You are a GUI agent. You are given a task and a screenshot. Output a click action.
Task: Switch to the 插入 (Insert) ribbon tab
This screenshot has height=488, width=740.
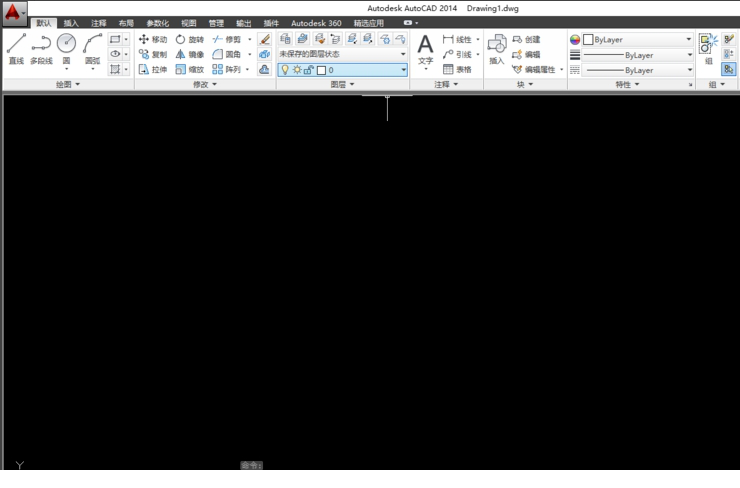click(x=71, y=23)
